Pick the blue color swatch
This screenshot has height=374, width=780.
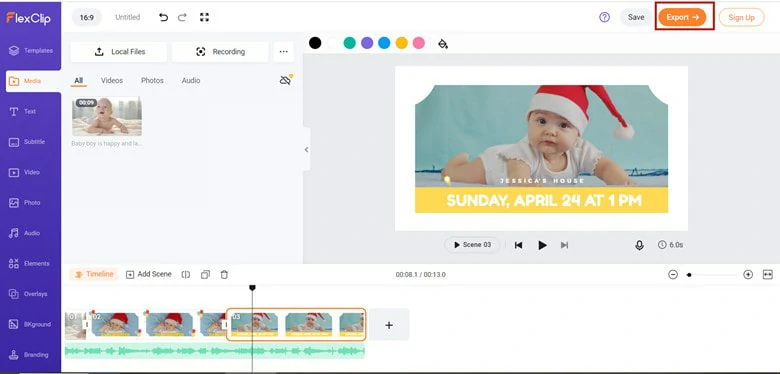[x=384, y=43]
